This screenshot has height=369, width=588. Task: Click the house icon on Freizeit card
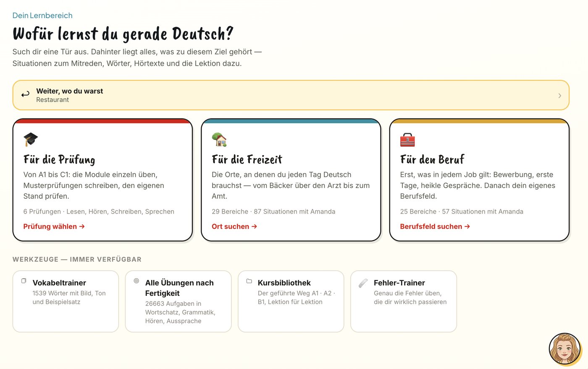(x=219, y=140)
